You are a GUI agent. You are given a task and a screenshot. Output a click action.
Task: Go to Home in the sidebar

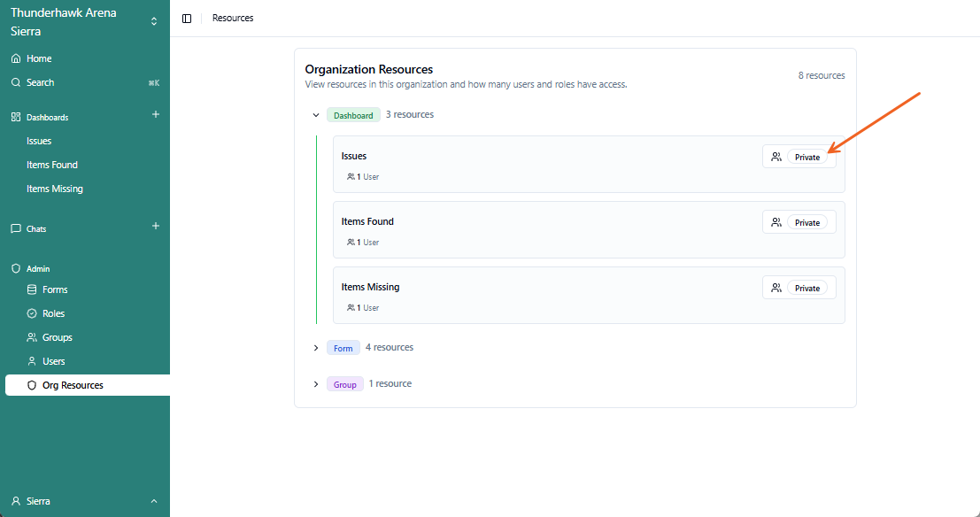pyautogui.click(x=39, y=58)
